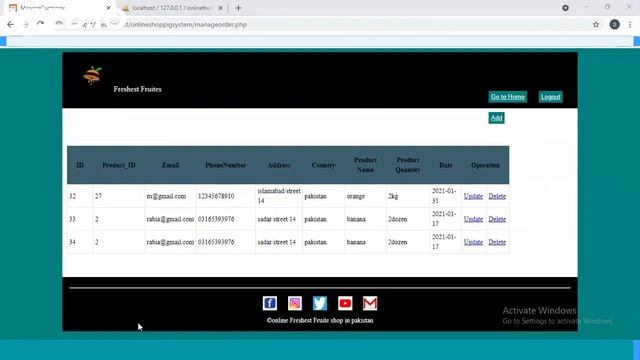
Task: Open the Instagram icon in footer
Action: 295,303
